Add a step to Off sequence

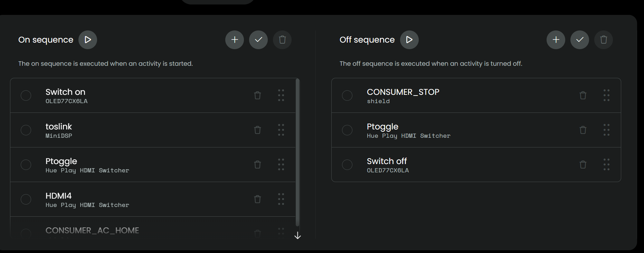pos(556,40)
